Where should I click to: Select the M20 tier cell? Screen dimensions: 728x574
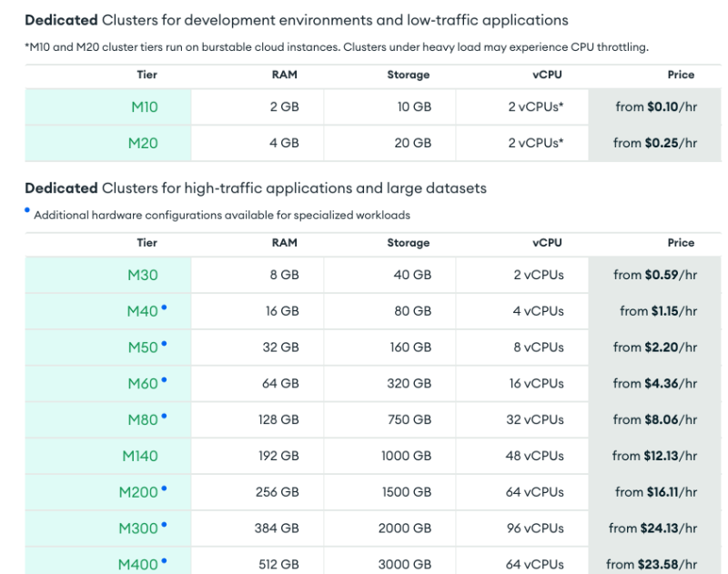144,143
